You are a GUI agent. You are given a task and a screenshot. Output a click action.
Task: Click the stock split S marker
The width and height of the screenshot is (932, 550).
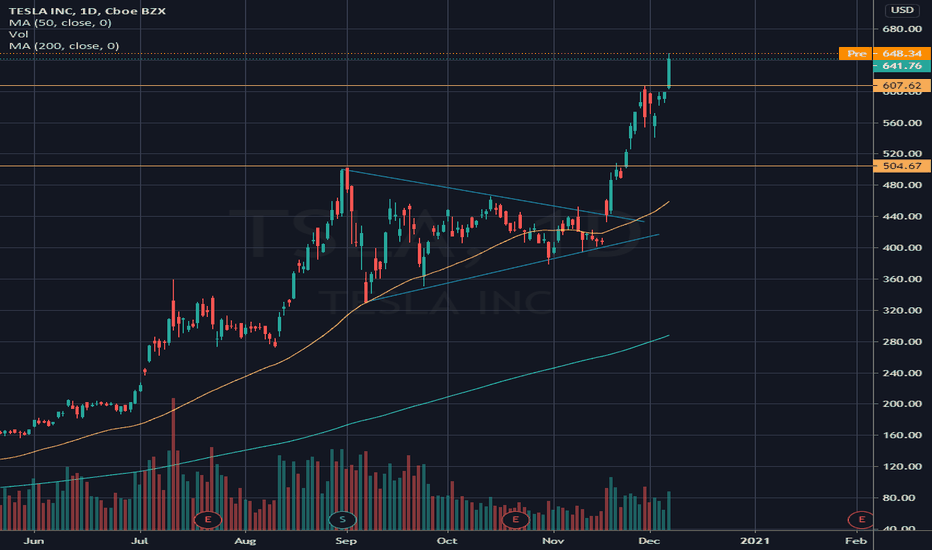[342, 520]
